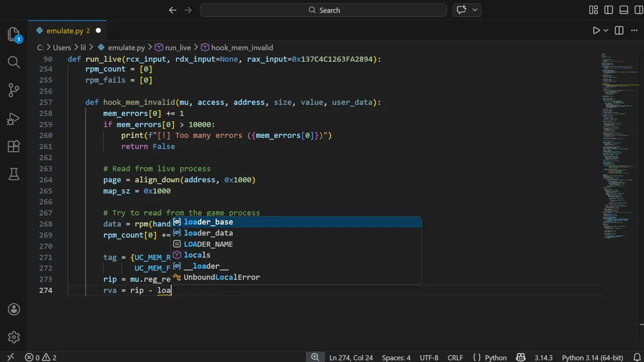
Task: Click the 'map_sz = 0x1000' code line
Action: [x=137, y=191]
